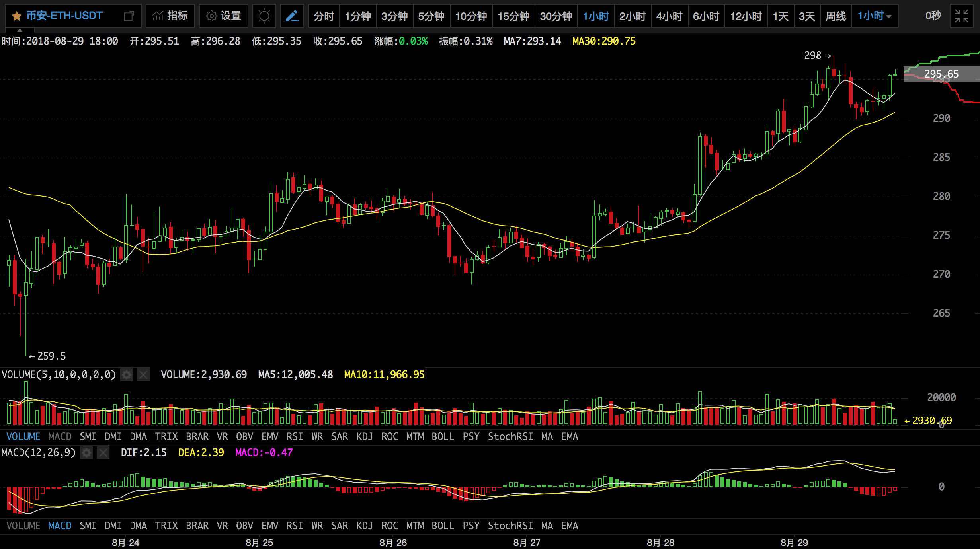Switch MACD panel to ROC
The width and height of the screenshot is (980, 549).
[x=390, y=526]
